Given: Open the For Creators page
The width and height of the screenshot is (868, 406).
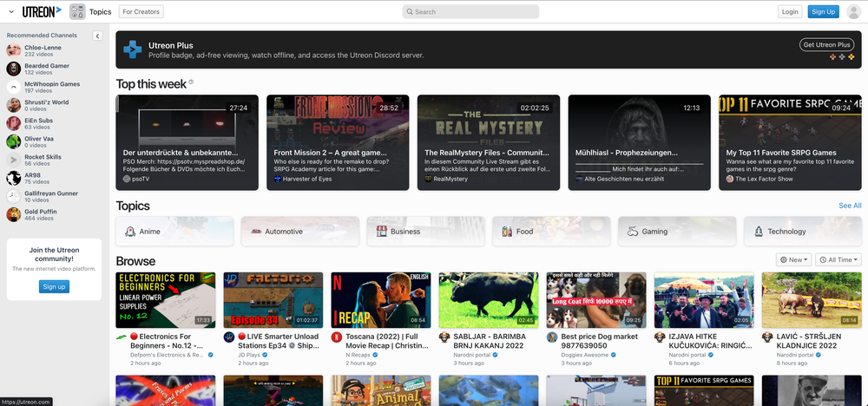Looking at the screenshot, I should coord(141,11).
